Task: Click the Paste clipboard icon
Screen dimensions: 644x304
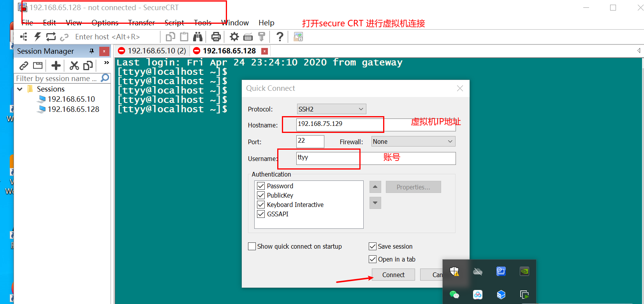Action: (x=184, y=37)
